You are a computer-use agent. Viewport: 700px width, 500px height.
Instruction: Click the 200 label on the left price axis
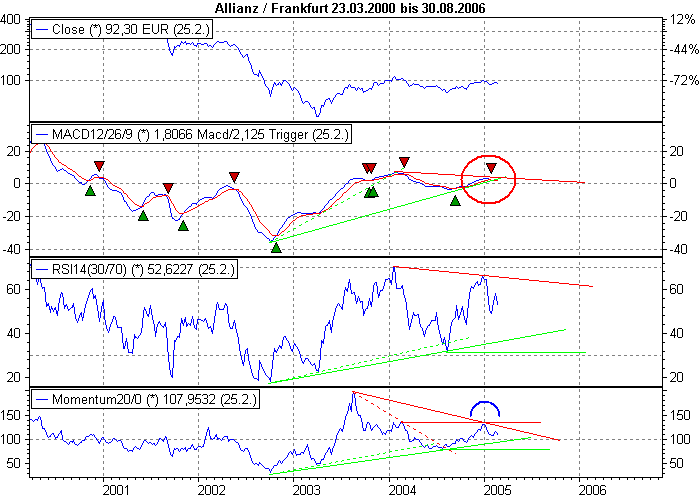click(10, 49)
